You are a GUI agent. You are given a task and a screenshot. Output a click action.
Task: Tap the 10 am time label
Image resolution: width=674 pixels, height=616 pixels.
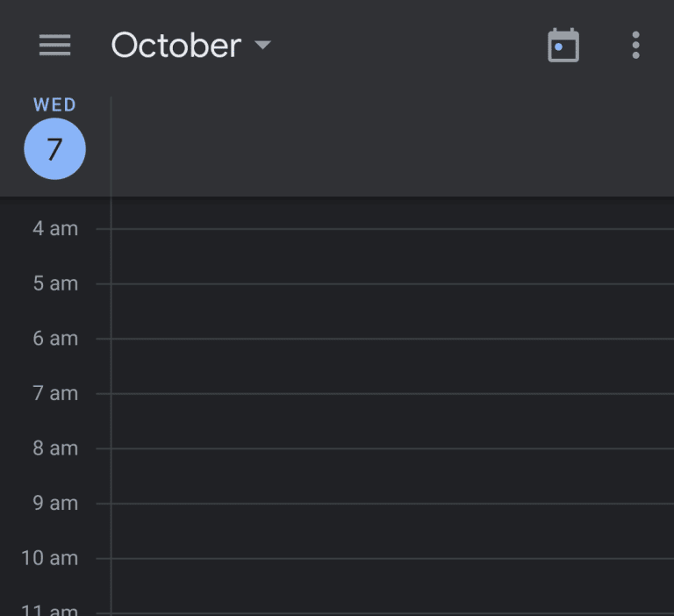click(x=50, y=558)
